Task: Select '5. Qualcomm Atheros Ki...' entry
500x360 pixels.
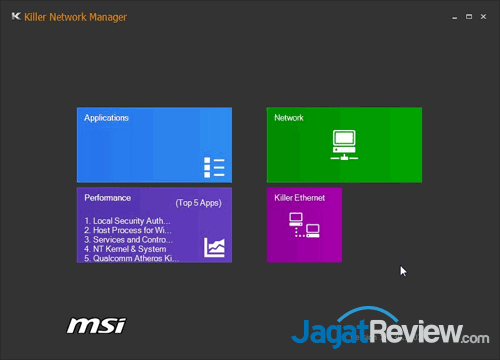Action: pos(132,258)
